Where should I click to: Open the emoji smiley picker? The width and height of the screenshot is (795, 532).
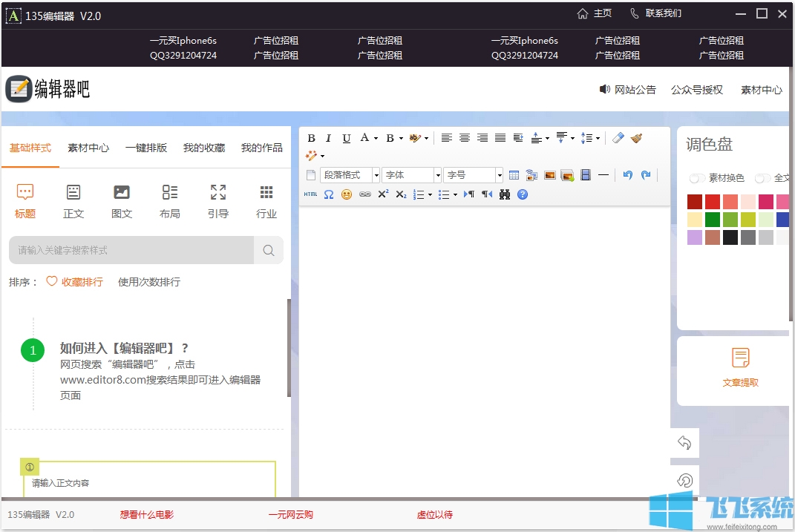coord(347,194)
